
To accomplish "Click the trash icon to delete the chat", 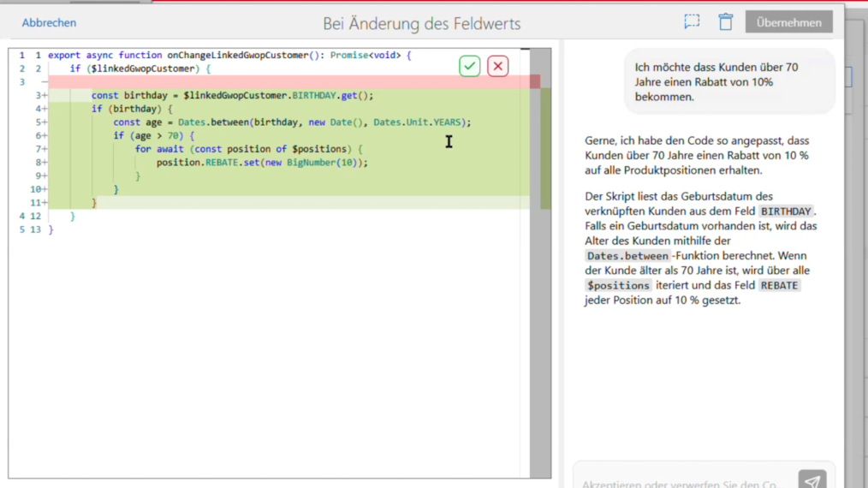I will pos(725,23).
